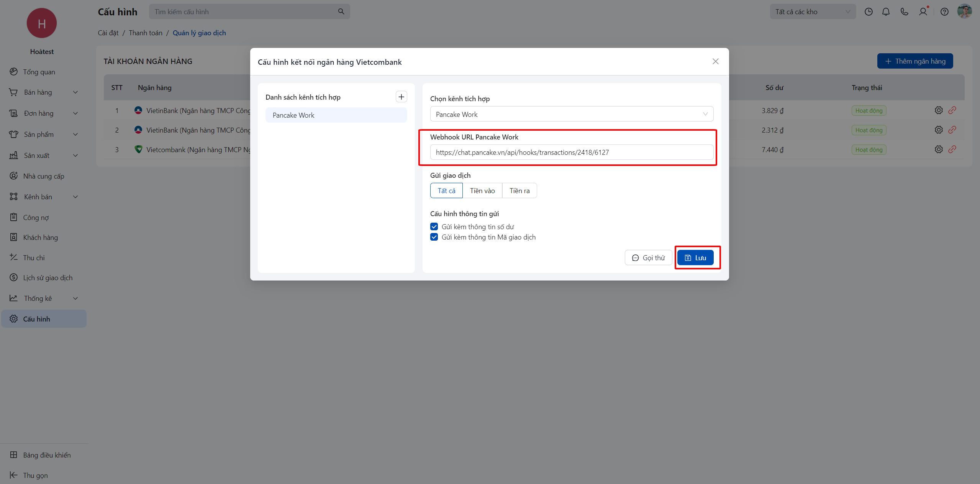Click the Webhook URL Pancake Work field
This screenshot has height=484, width=980.
pyautogui.click(x=571, y=153)
